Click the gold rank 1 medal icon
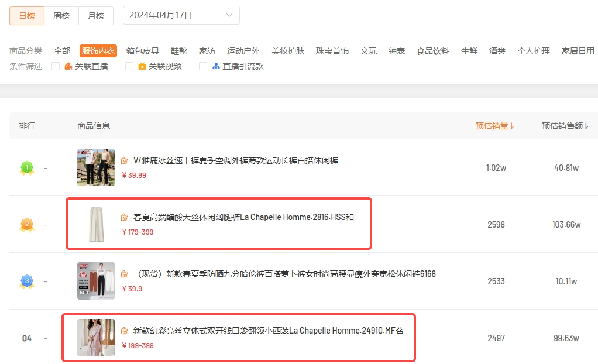598x364 pixels. [x=26, y=169]
